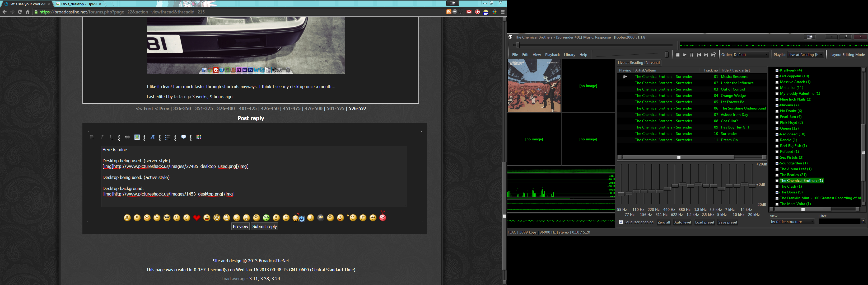Click the weather 18° extension icon
This screenshot has height=285, width=868.
coord(486,12)
